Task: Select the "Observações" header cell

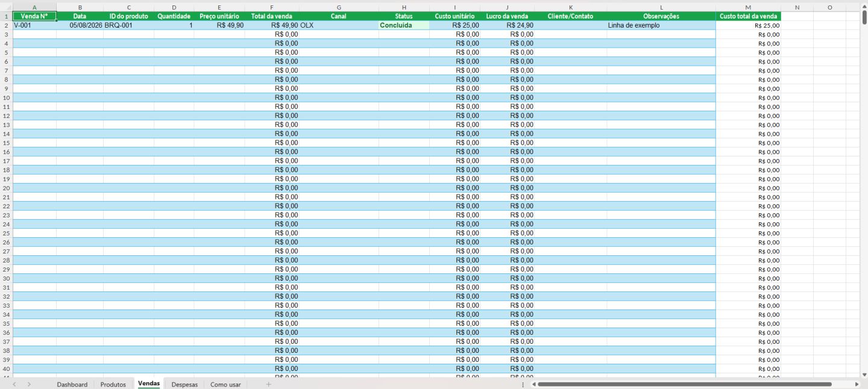Action: tap(661, 16)
